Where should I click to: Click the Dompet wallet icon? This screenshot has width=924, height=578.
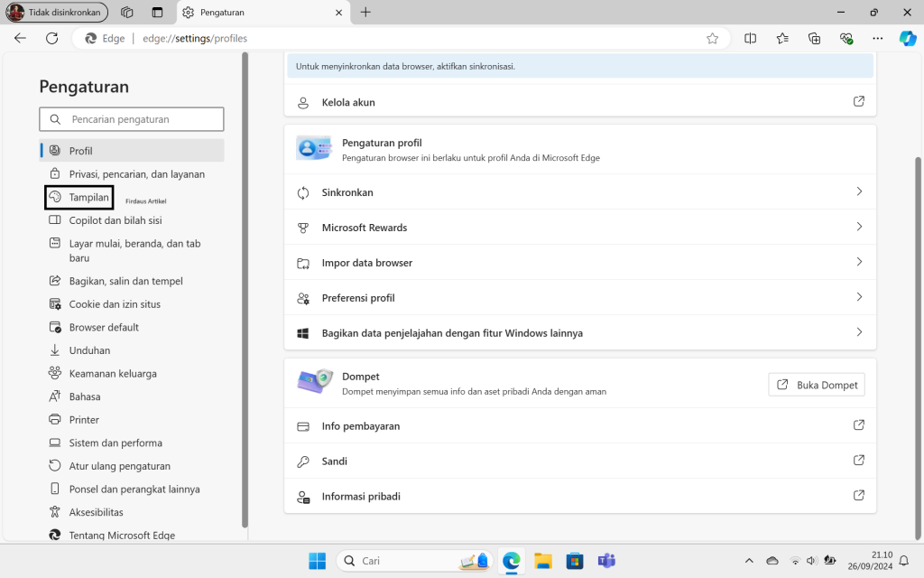(x=314, y=381)
